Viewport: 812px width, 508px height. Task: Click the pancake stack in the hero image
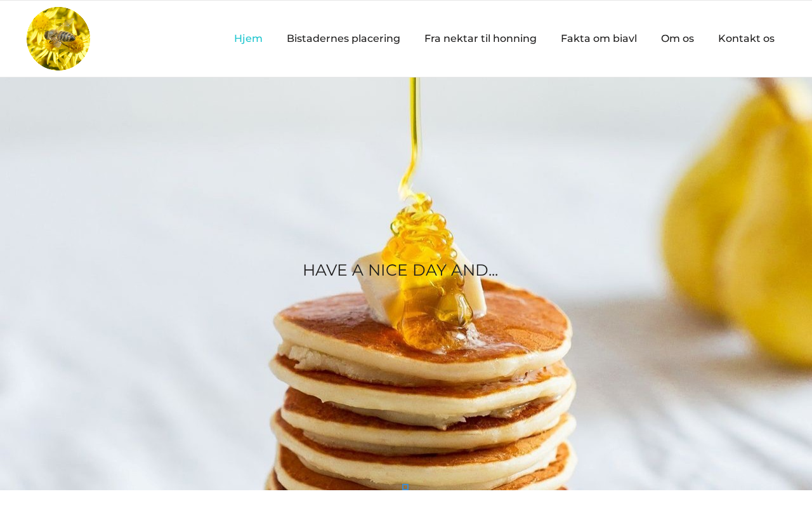[x=422, y=394]
